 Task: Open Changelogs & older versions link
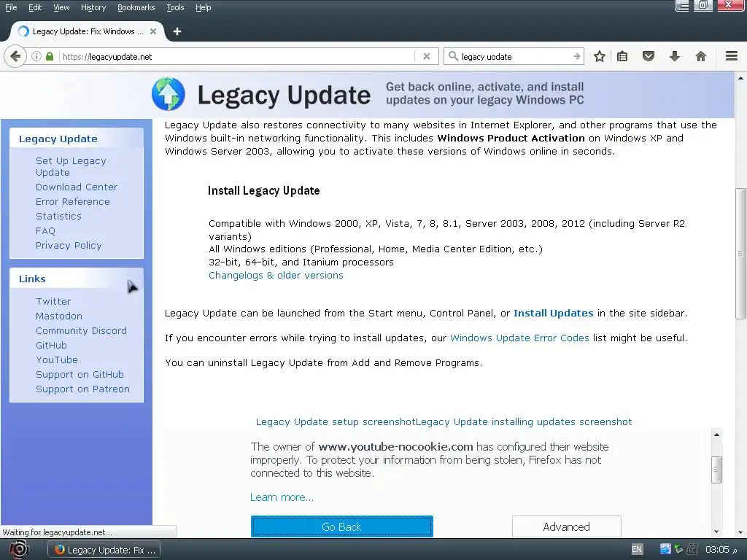(x=276, y=275)
